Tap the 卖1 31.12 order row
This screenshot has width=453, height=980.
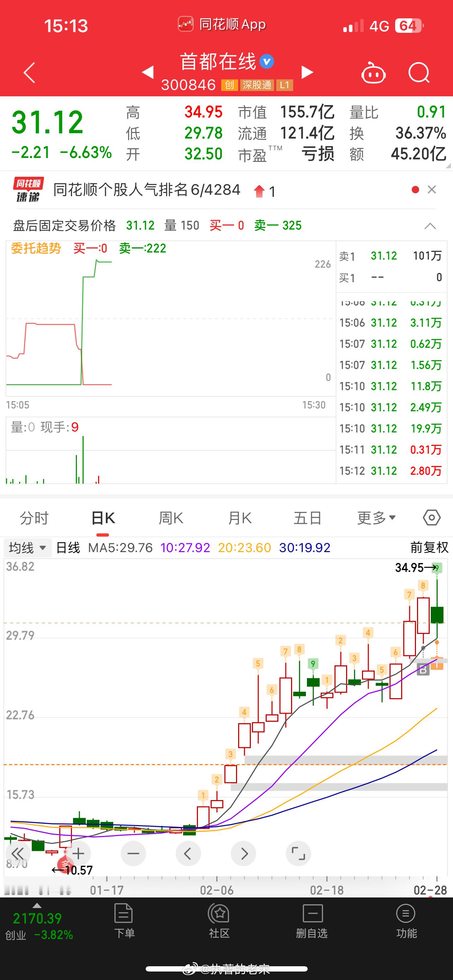point(391,256)
